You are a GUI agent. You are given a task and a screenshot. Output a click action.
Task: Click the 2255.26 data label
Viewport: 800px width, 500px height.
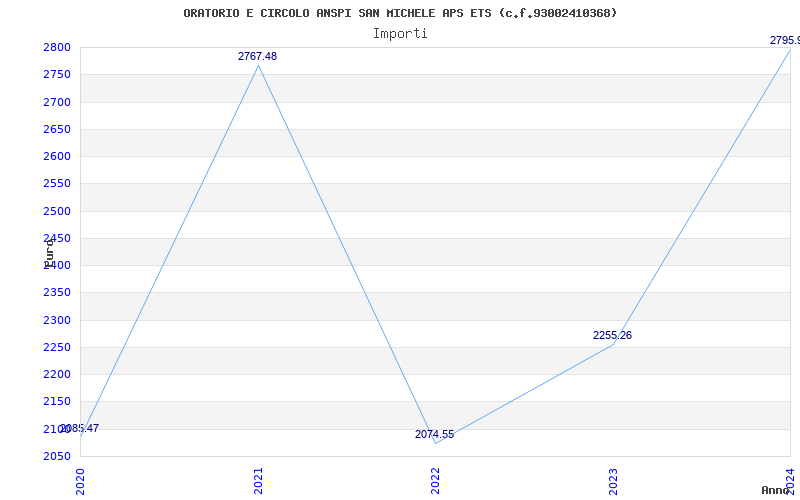pos(612,336)
